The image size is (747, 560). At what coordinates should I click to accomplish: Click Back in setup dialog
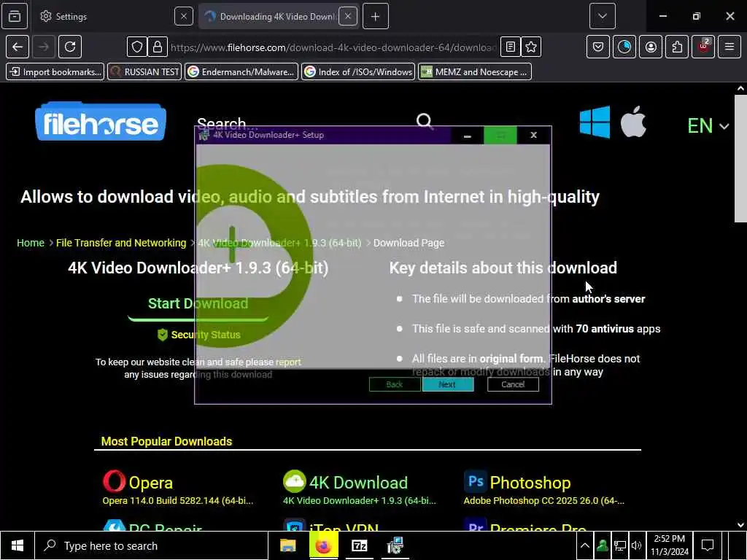[x=395, y=384]
